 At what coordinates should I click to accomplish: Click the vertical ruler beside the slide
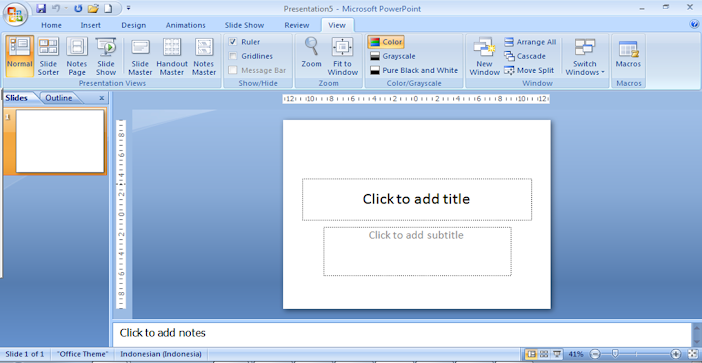(x=121, y=214)
